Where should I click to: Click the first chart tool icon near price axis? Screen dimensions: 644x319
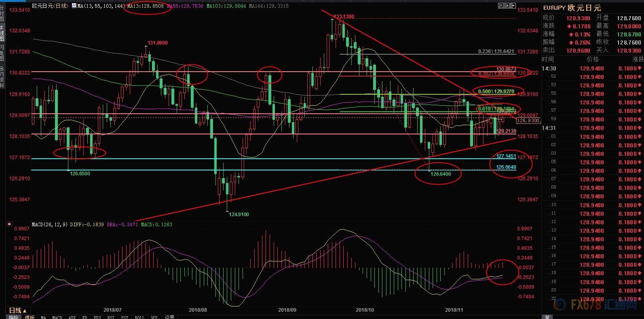click(501, 6)
